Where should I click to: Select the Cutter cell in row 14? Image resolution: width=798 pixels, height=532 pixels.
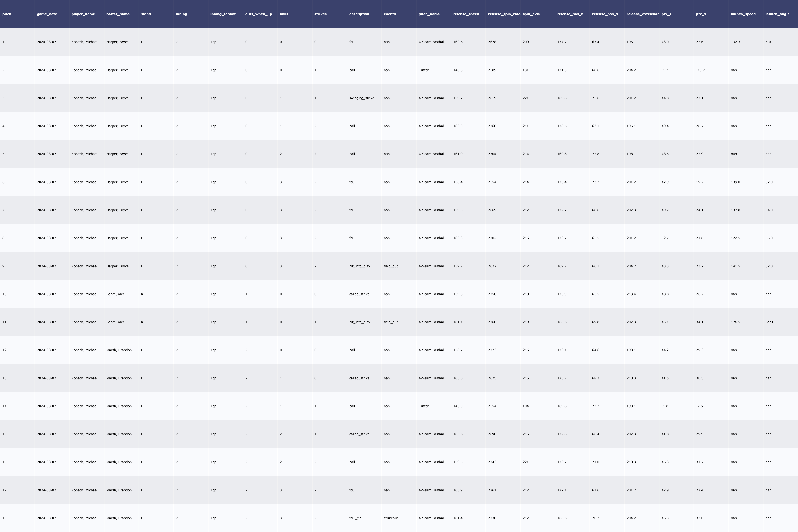click(x=423, y=406)
